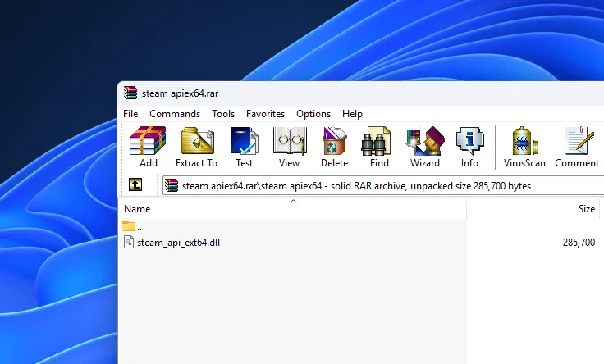Open the File menu

point(130,114)
